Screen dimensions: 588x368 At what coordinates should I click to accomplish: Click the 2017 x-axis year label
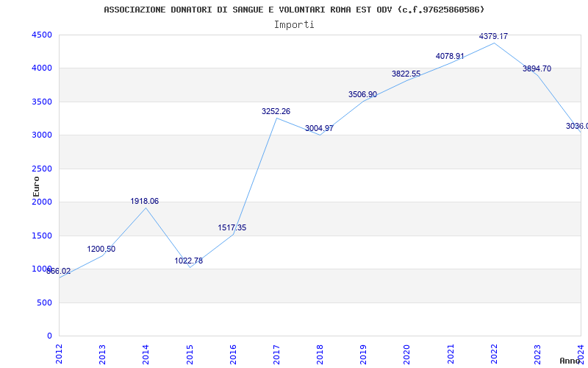276,354
